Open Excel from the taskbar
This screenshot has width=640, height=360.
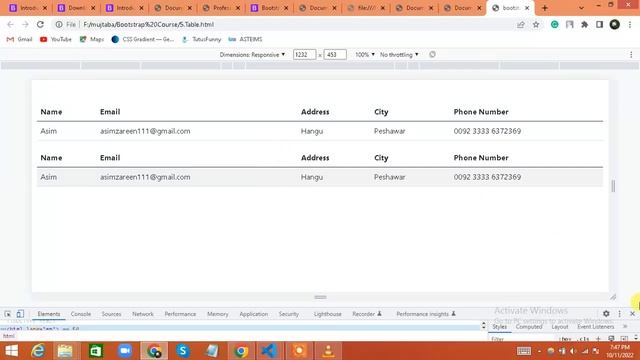click(96, 351)
